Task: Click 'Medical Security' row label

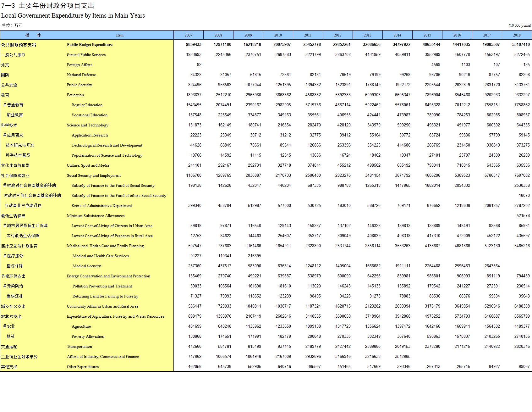Action: pyautogui.click(x=86, y=266)
